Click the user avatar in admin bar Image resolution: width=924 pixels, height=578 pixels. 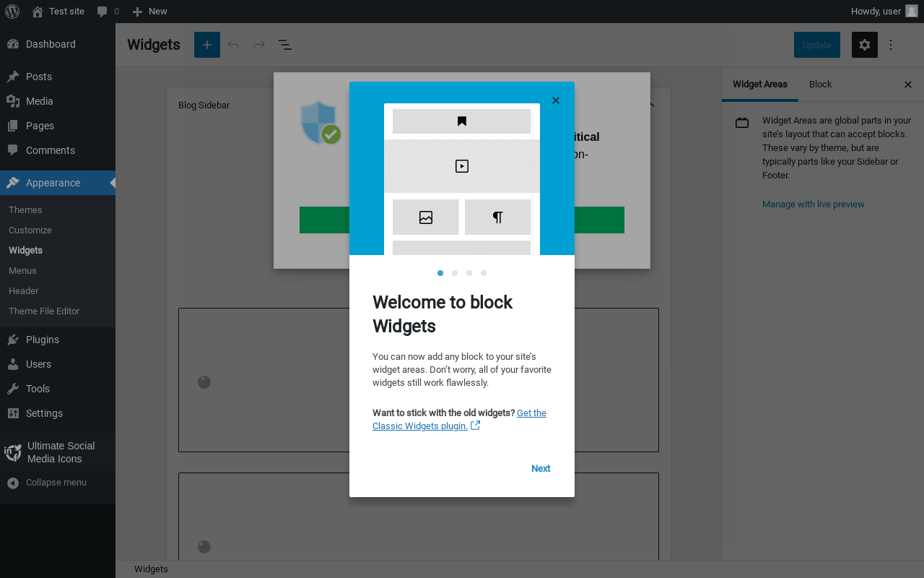click(x=912, y=12)
